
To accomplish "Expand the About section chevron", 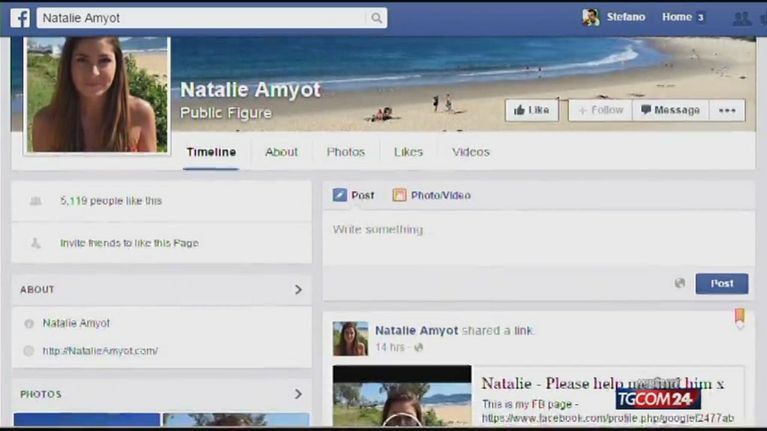I will pos(298,290).
